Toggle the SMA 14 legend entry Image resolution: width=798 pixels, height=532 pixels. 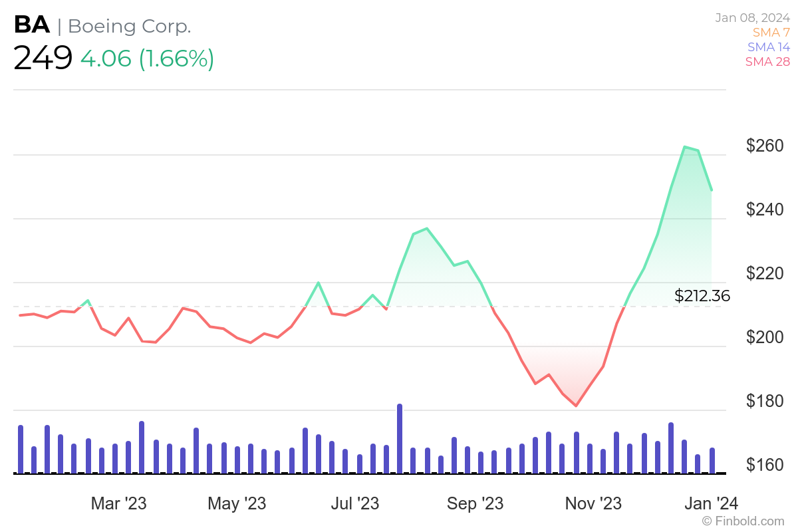click(x=769, y=47)
